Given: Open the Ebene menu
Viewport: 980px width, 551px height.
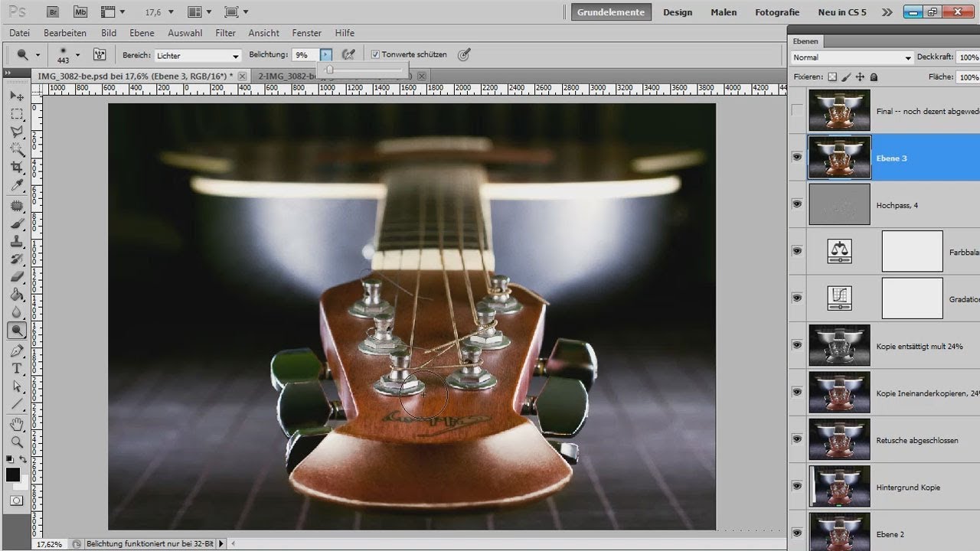Looking at the screenshot, I should (x=142, y=33).
